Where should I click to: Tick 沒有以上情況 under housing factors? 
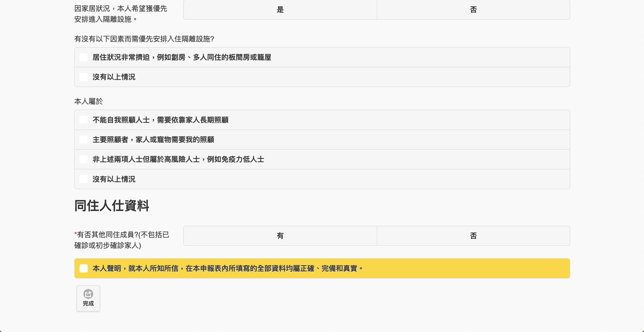point(83,77)
